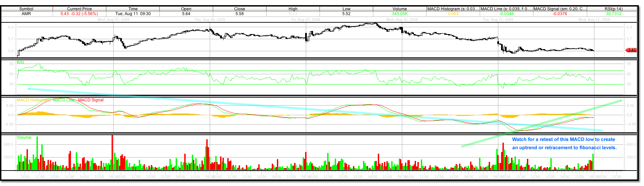Click the red 5.42 current price marker
The image size is (644, 186).
point(631,50)
